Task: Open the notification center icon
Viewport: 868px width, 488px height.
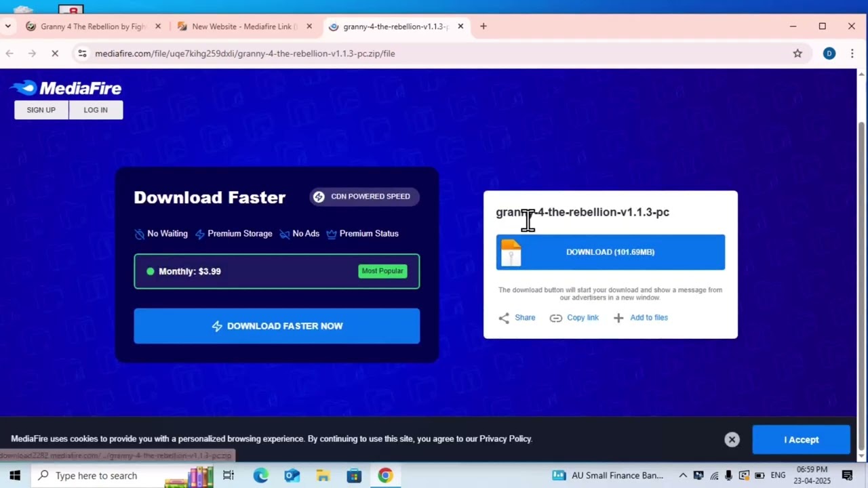Action: point(847,475)
